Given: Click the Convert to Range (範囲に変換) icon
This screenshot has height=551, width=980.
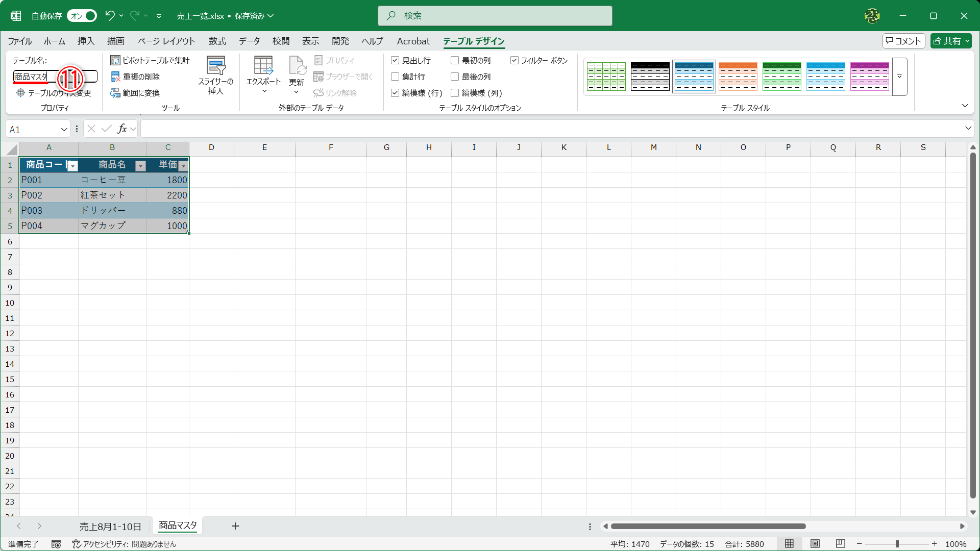Looking at the screenshot, I should (x=115, y=93).
